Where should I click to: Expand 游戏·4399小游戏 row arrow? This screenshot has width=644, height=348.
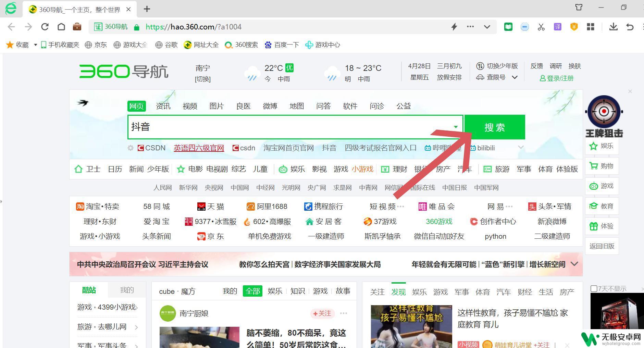(x=136, y=308)
